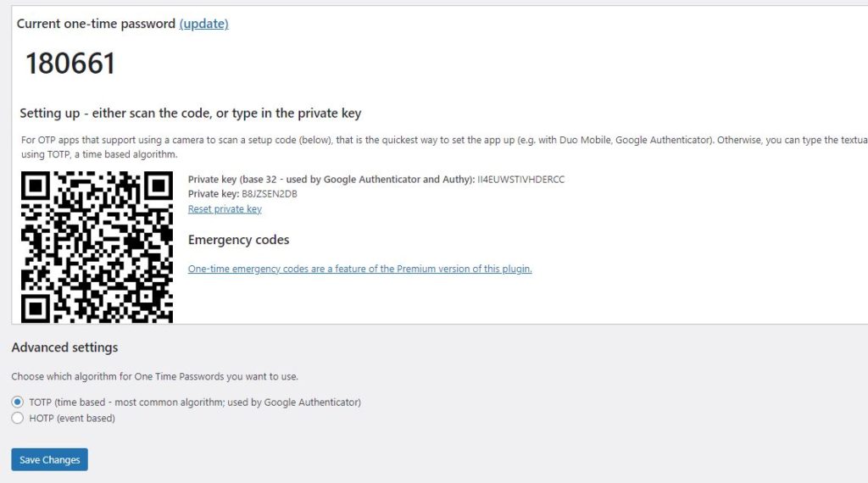Choose the HOTP event based radio button

coord(18,418)
